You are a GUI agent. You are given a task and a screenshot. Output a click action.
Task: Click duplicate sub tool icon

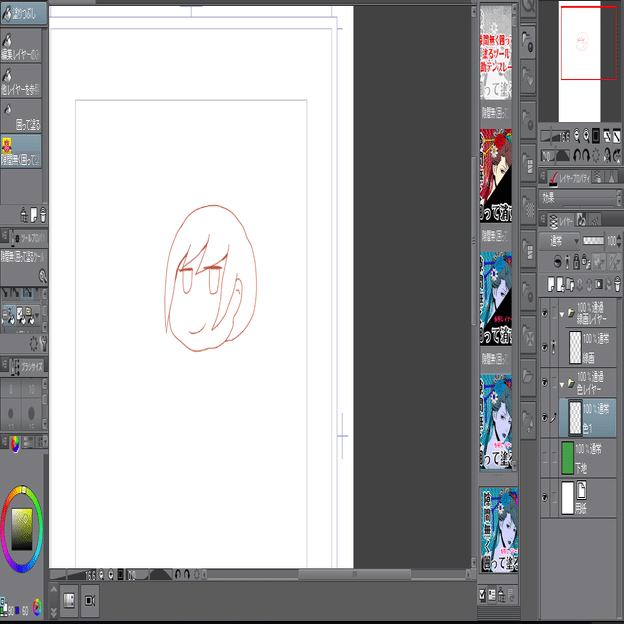(x=34, y=215)
